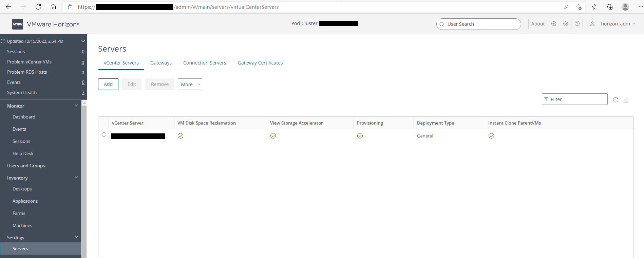This screenshot has height=258, width=644.
Task: Switch to the Connection Servers tab
Action: [x=205, y=63]
